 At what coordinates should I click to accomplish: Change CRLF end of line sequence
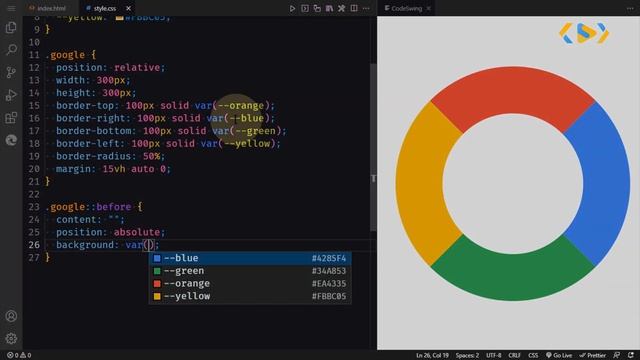coord(514,355)
